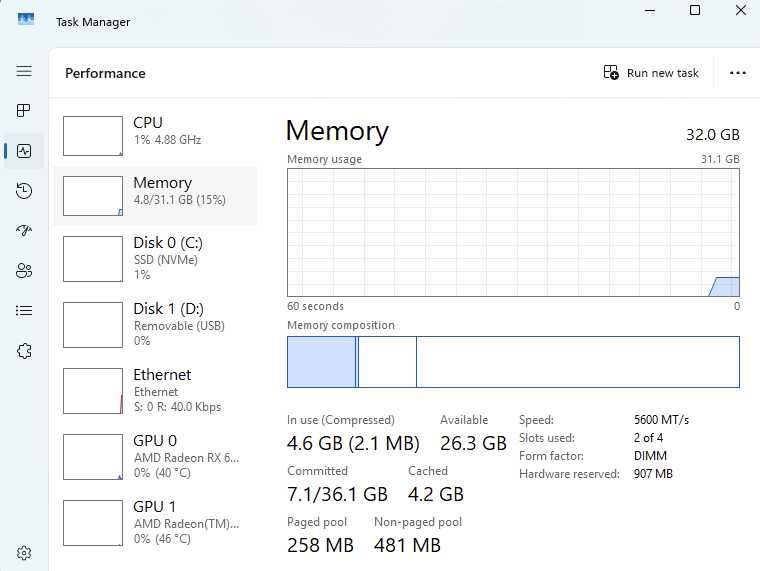The image size is (760, 571).
Task: Open Task Manager settings gear
Action: pos(24,553)
